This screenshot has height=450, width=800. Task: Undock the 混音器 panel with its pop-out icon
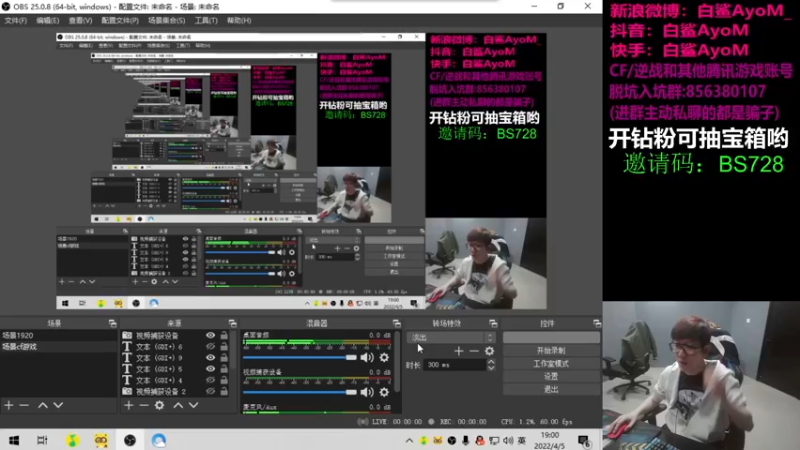click(396, 323)
